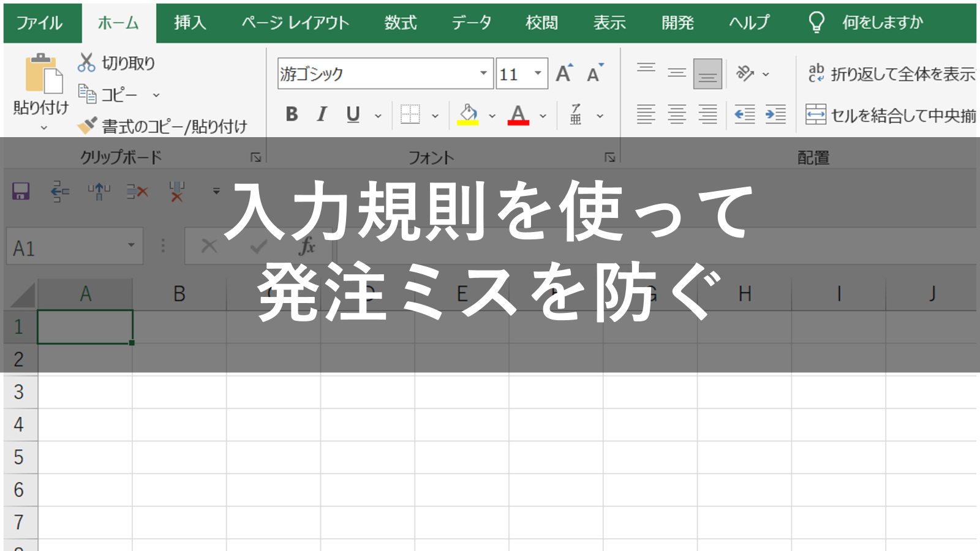Toggle Underline formatting

pos(353,114)
